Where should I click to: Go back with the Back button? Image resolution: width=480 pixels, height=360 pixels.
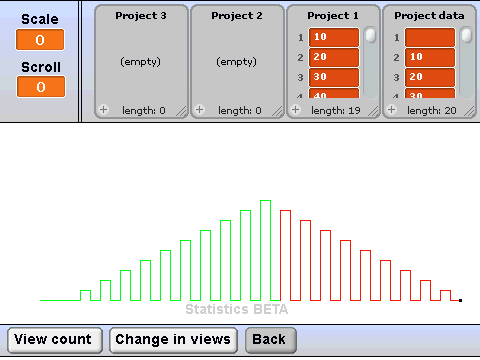[x=271, y=340]
